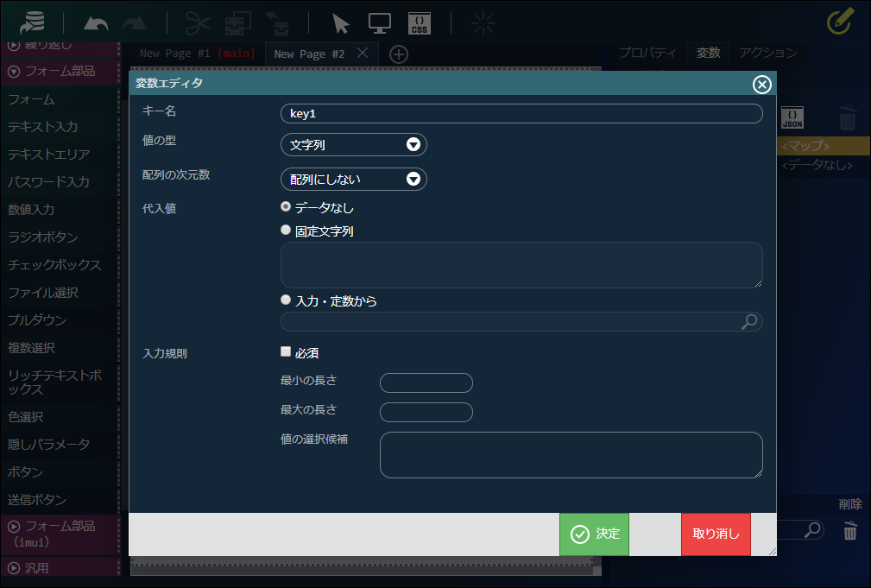Select フォーム in the component list

(60, 99)
